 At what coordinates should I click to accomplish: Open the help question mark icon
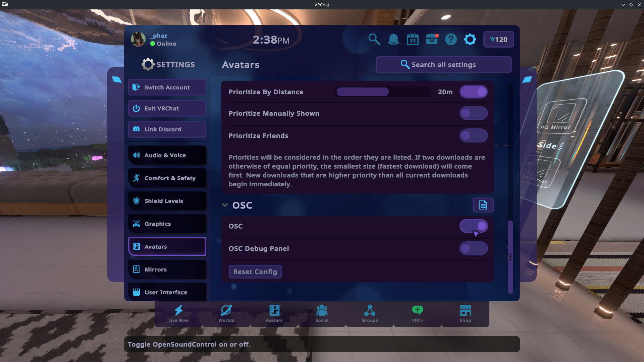pyautogui.click(x=451, y=40)
